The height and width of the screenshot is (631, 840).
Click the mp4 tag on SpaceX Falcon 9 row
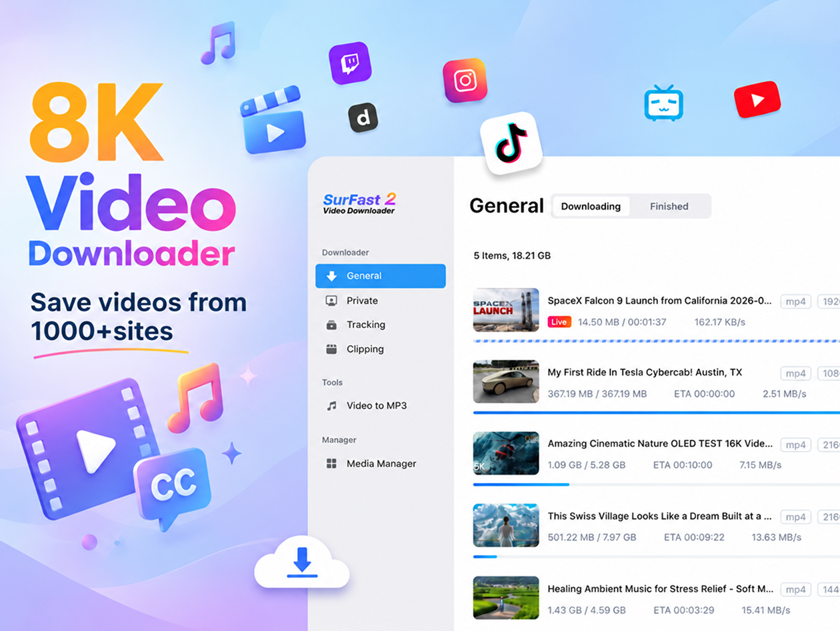[796, 301]
